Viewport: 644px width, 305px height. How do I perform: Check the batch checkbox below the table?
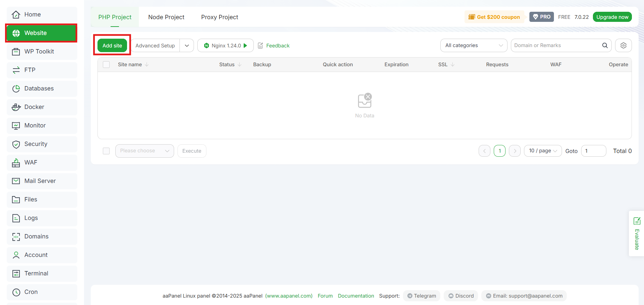pyautogui.click(x=106, y=151)
